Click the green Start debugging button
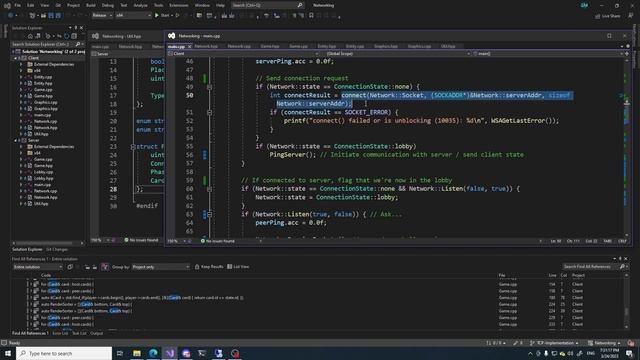Viewport: 640px width, 360px height. click(x=162, y=16)
